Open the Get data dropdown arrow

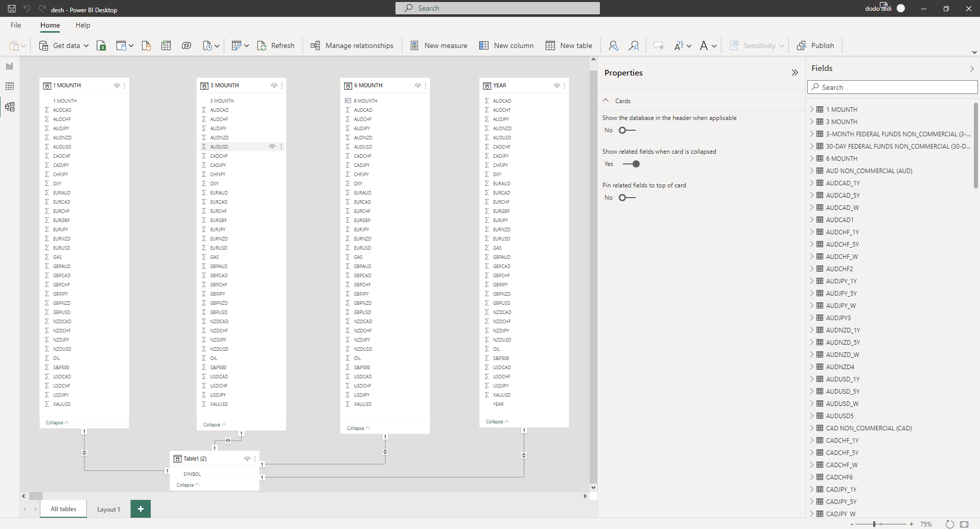pyautogui.click(x=86, y=45)
